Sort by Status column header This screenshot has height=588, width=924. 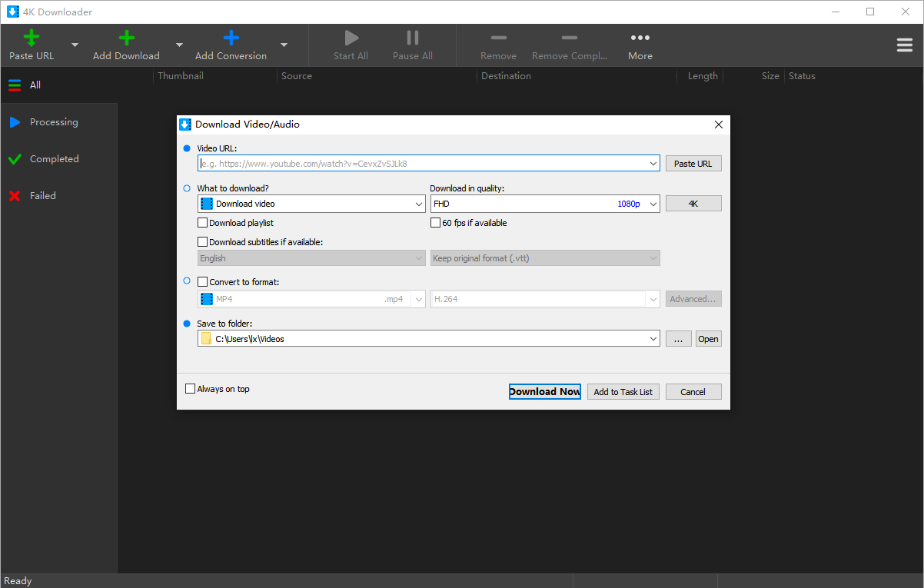coord(802,76)
